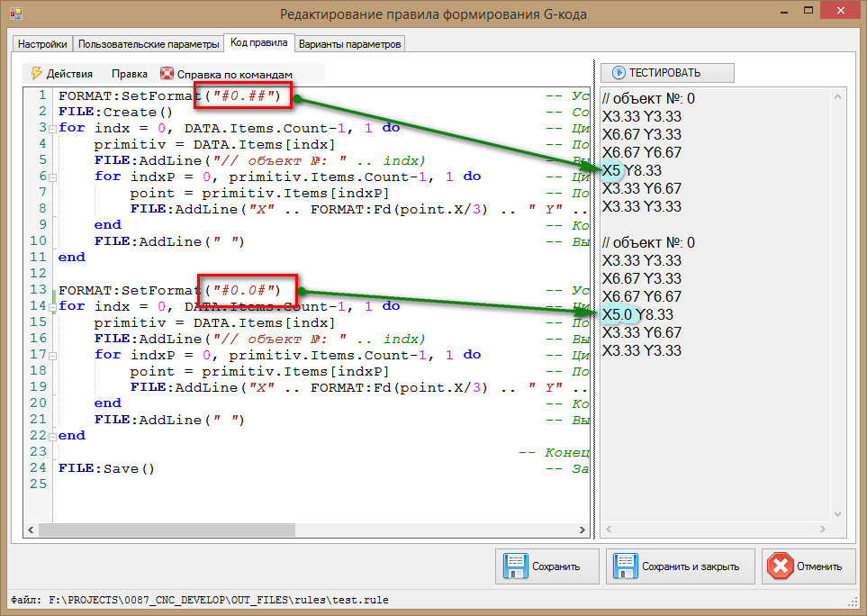Click the play icon on ТЕСТИРОВАТЬ
The width and height of the screenshot is (867, 616).
619,72
